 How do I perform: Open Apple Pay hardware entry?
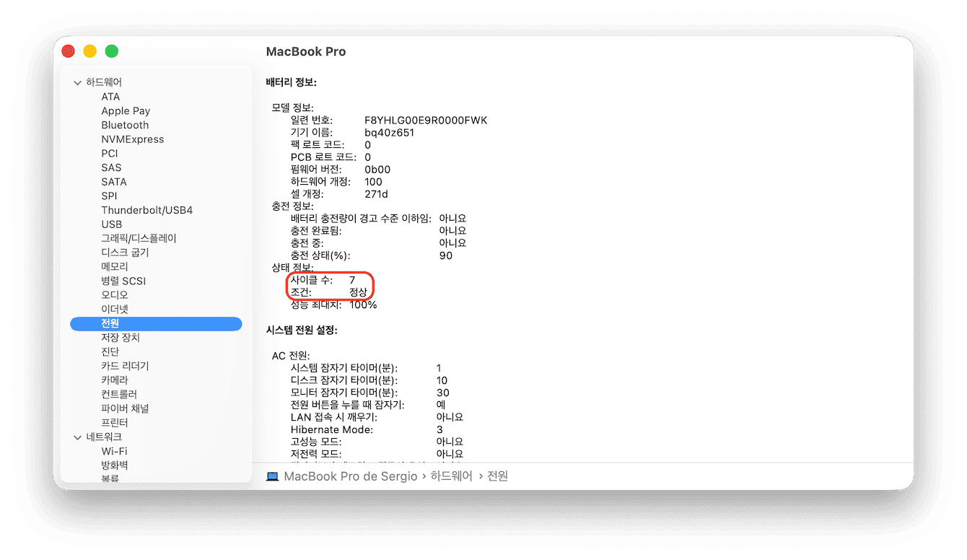click(x=126, y=111)
